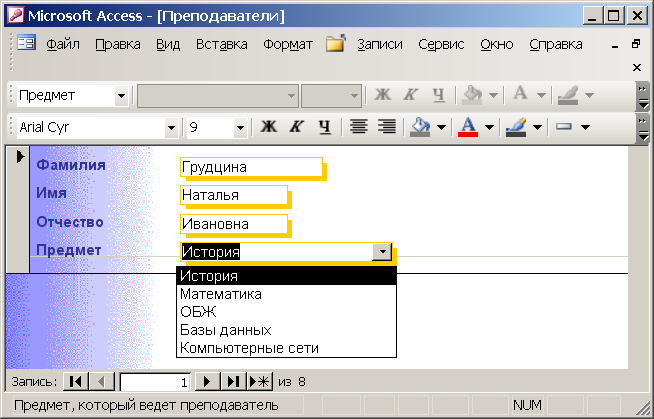Viewport: 654px width, 419px height.
Task: Open special effect dropdown arrow
Action: (585, 127)
